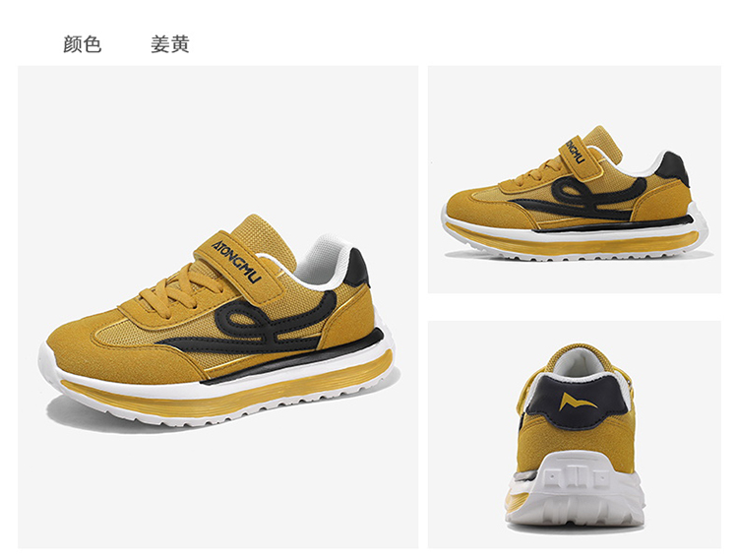Click the 颜色 label text
Screen dimensions: 738x560
[83, 44]
